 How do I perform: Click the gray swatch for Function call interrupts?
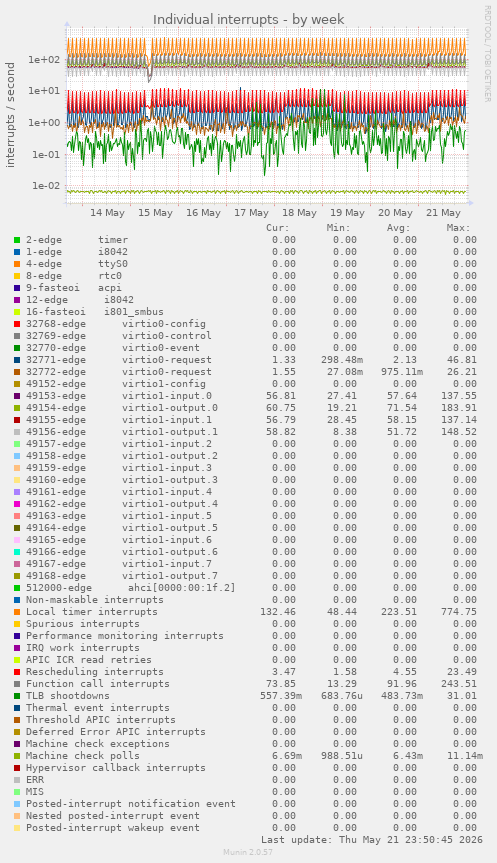click(x=17, y=684)
